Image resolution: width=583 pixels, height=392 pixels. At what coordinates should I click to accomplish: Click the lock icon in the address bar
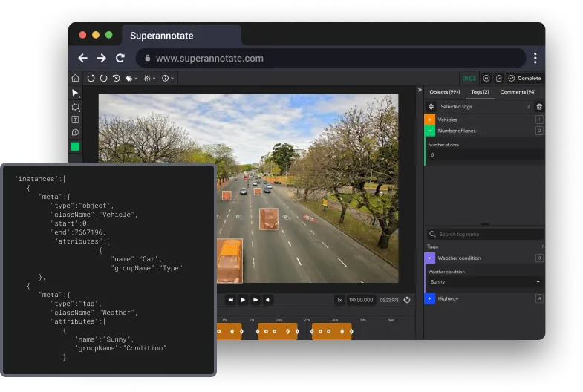tap(147, 58)
